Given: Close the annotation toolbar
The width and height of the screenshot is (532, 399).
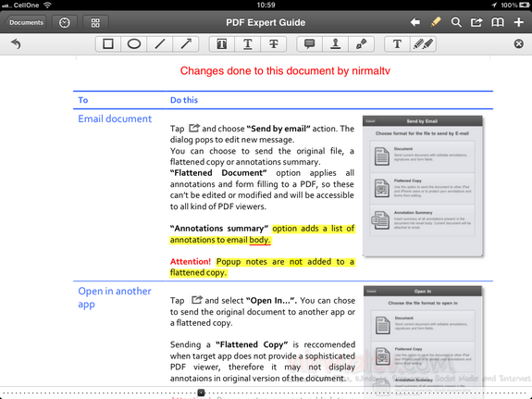Looking at the screenshot, I should [518, 44].
